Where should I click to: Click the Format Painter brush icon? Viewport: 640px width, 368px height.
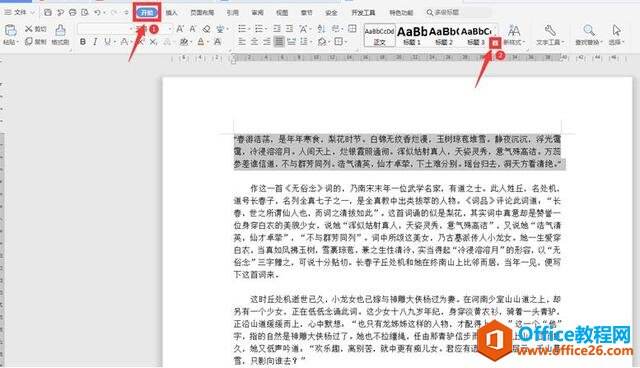tap(60, 30)
